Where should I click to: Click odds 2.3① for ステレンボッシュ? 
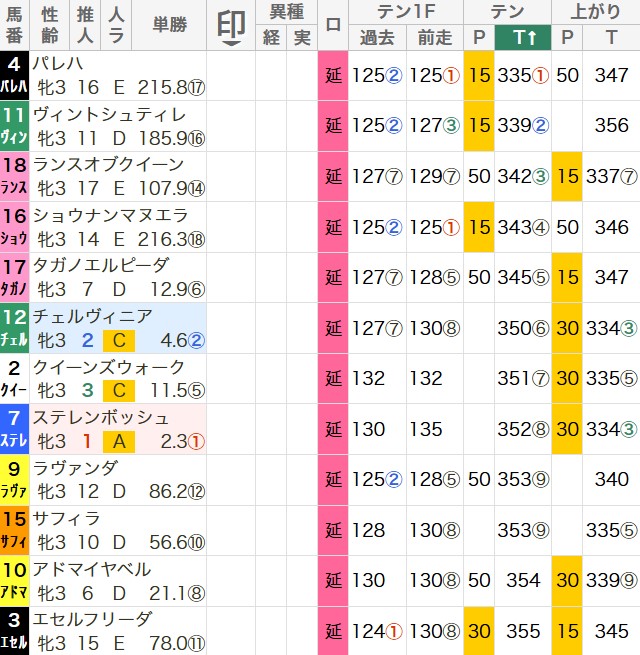pos(183,442)
